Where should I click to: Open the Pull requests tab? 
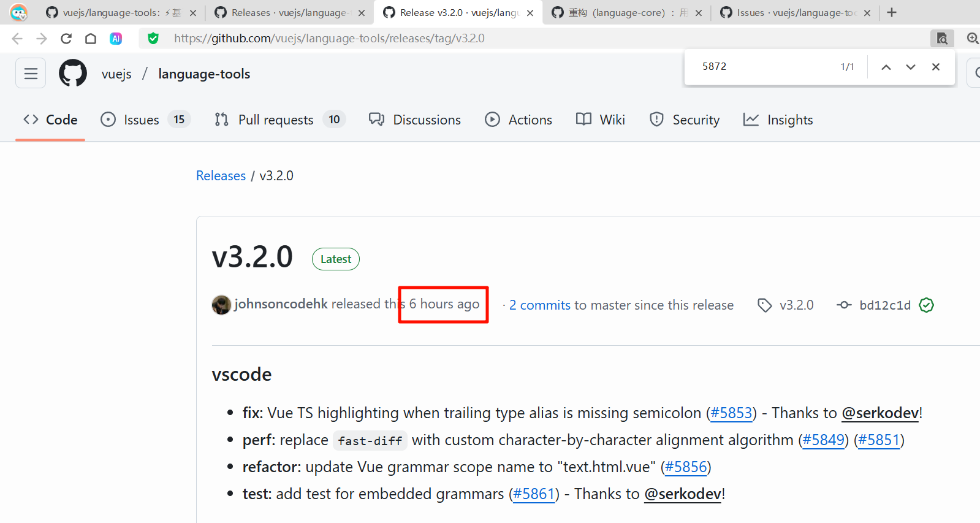pyautogui.click(x=276, y=120)
